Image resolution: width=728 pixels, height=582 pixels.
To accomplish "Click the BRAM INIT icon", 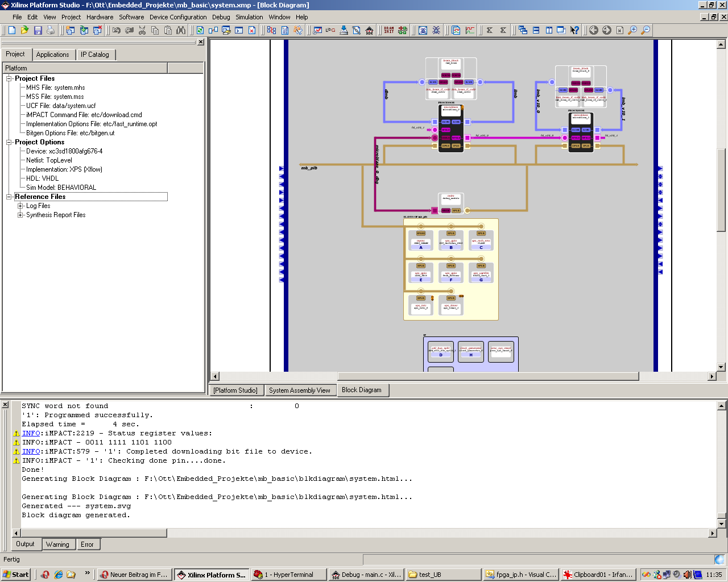I will (x=389, y=30).
